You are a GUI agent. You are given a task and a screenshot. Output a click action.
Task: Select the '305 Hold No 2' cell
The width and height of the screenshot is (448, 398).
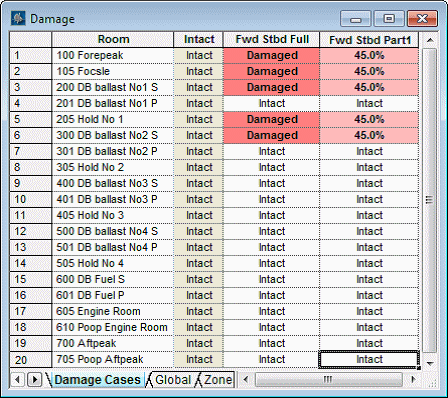(x=113, y=167)
